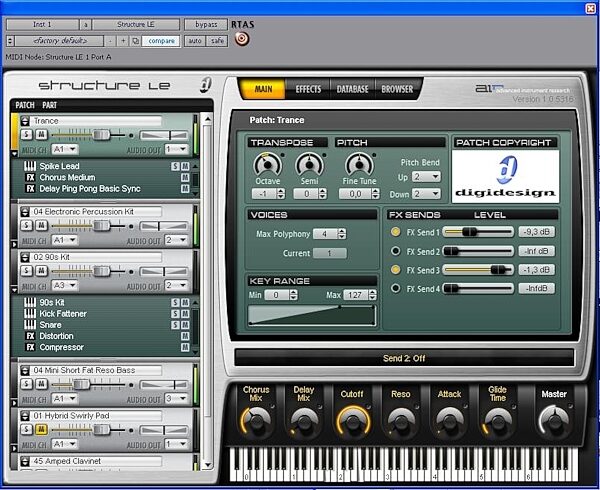This screenshot has height=490, width=600.
Task: Open the Pitch Bend Up dropdown
Action: tap(426, 177)
